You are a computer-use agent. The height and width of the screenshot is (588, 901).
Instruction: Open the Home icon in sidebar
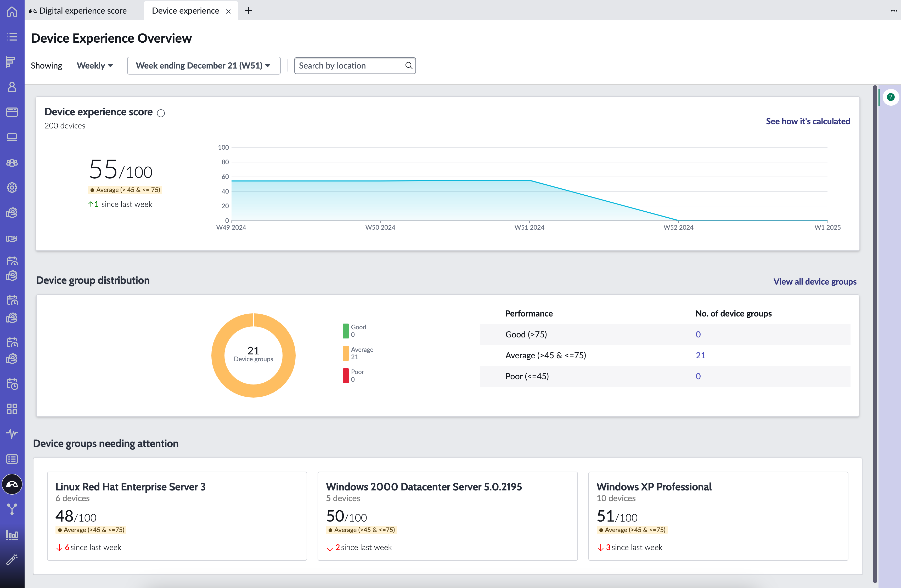click(x=12, y=11)
